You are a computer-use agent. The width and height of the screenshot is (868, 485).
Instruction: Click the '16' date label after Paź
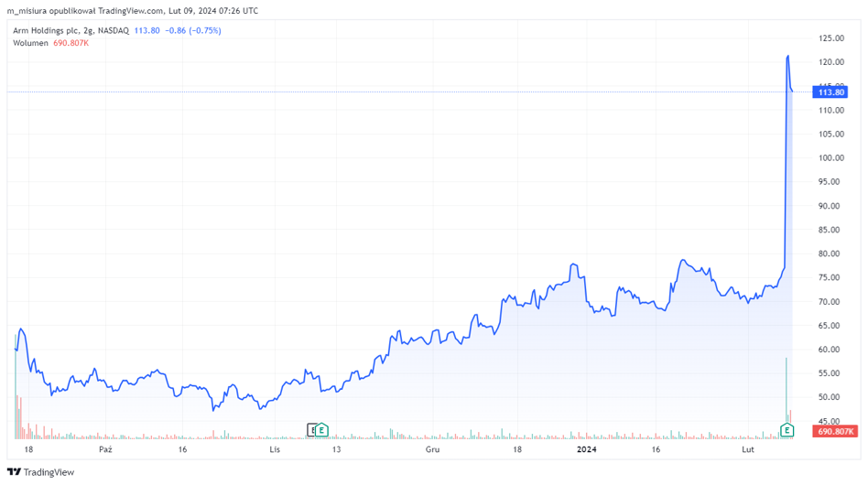coord(182,449)
